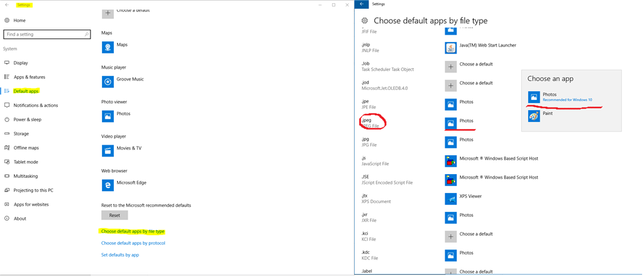
Task: Open Apps & features settings
Action: pos(29,77)
